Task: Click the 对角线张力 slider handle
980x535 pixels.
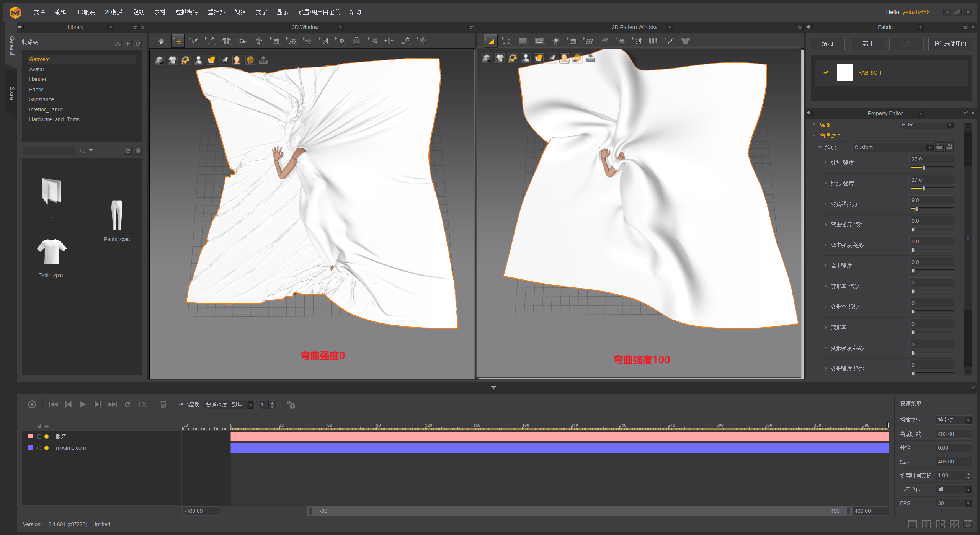Action: pyautogui.click(x=916, y=209)
